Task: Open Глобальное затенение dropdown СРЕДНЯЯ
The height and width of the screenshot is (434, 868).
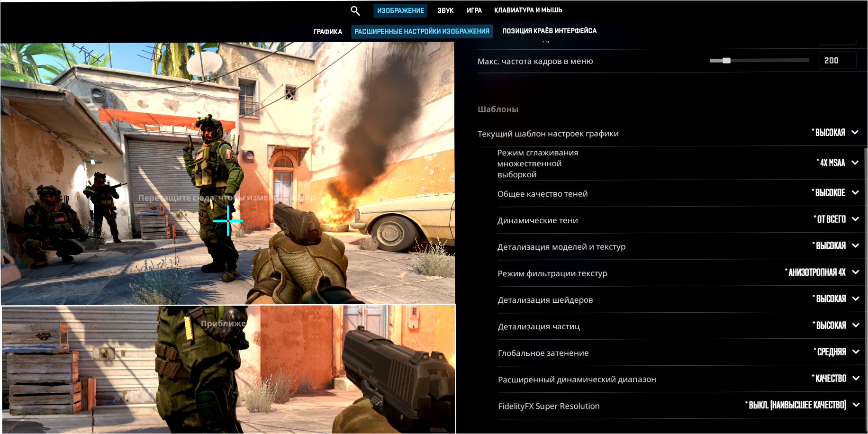Action: 836,352
